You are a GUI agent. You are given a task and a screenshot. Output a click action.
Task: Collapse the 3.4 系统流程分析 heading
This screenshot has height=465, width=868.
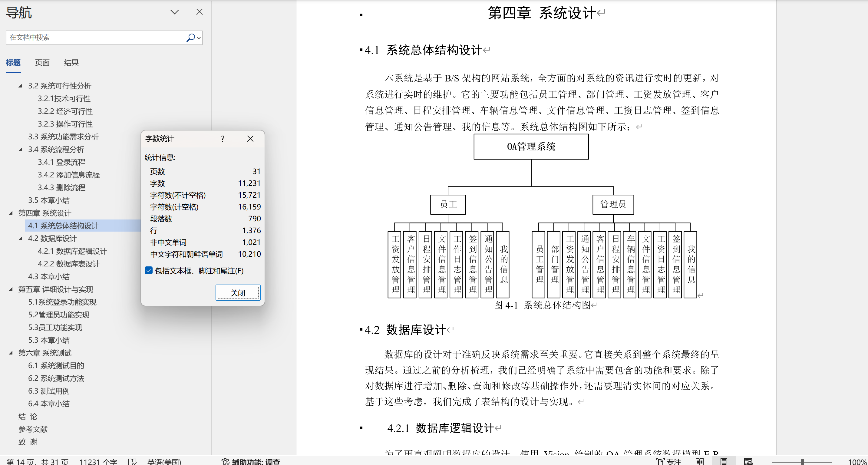(21, 149)
